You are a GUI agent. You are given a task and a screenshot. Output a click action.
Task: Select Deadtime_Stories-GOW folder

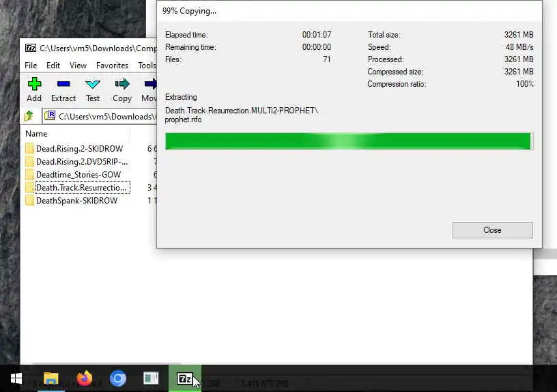(78, 175)
